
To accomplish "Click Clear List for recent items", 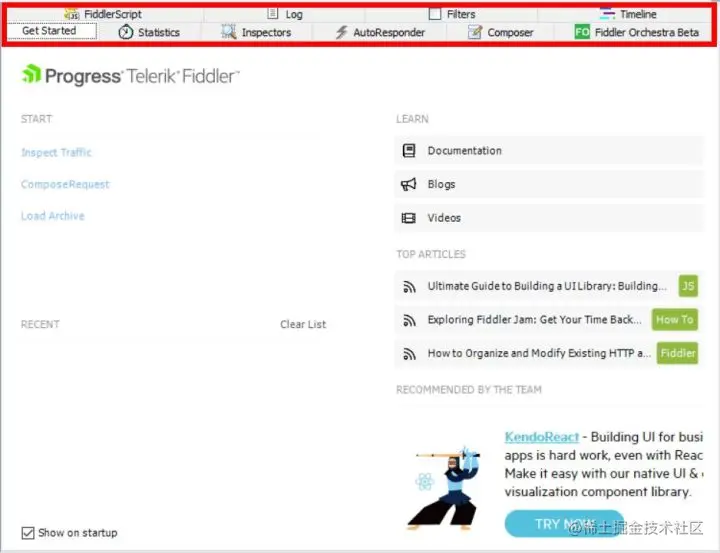I will point(303,324).
